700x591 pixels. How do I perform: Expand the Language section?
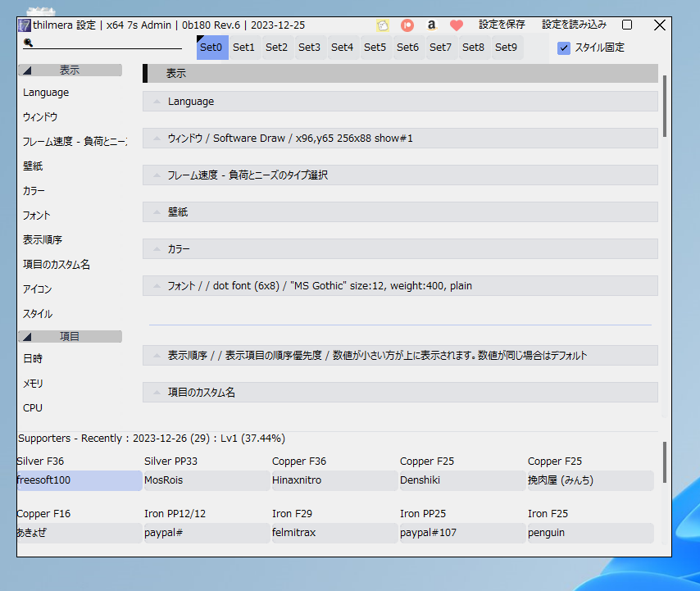[x=400, y=102]
